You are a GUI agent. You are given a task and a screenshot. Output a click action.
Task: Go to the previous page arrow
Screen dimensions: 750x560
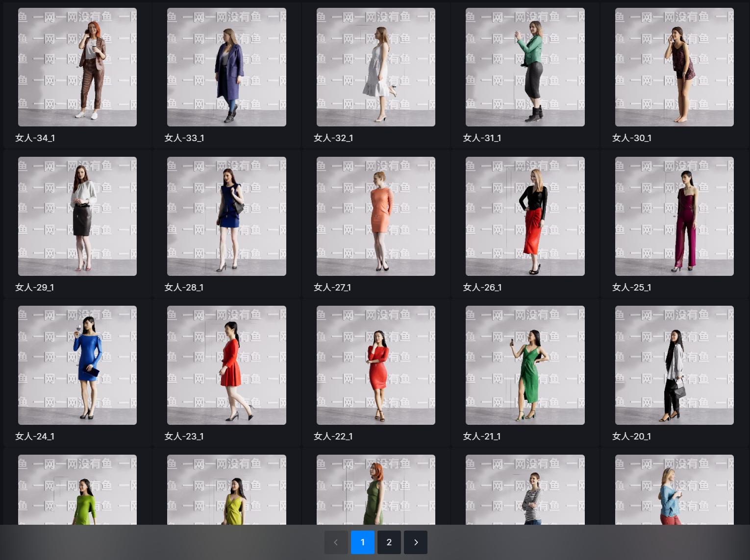point(336,542)
